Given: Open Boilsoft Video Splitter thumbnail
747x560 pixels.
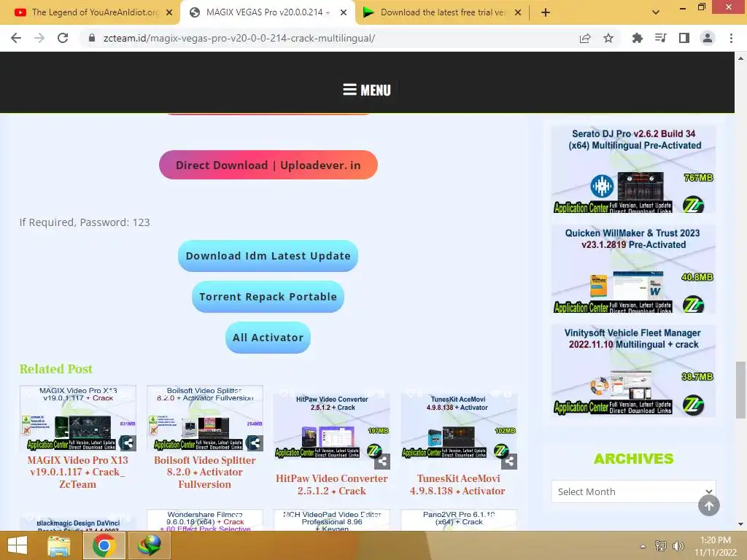Looking at the screenshot, I should pos(205,419).
